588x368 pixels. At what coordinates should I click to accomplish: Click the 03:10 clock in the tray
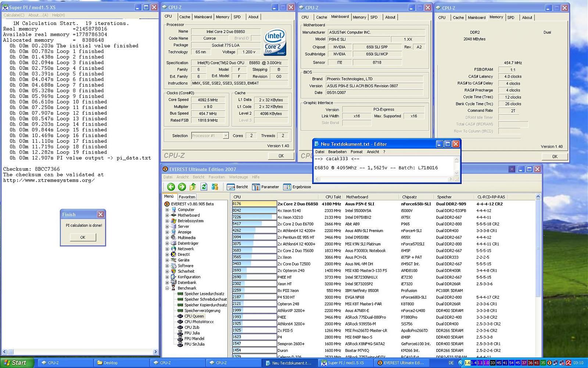pos(578,363)
